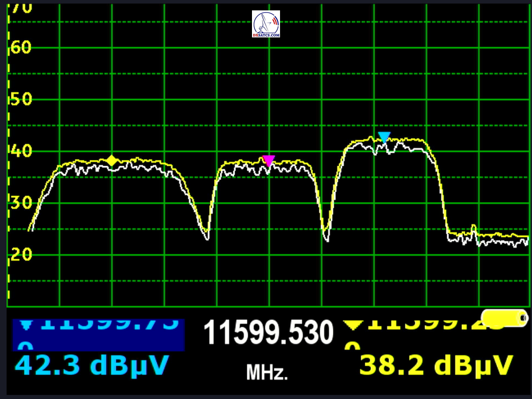Click the DXSATCS.COM logo
Image resolution: width=532 pixels, height=399 pixels.
click(x=266, y=24)
